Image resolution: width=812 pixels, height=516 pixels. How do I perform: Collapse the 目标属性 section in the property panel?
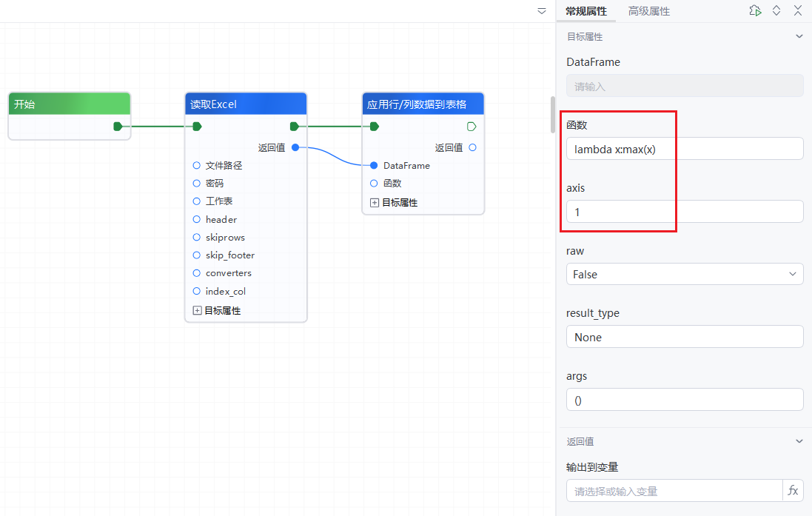tap(799, 36)
